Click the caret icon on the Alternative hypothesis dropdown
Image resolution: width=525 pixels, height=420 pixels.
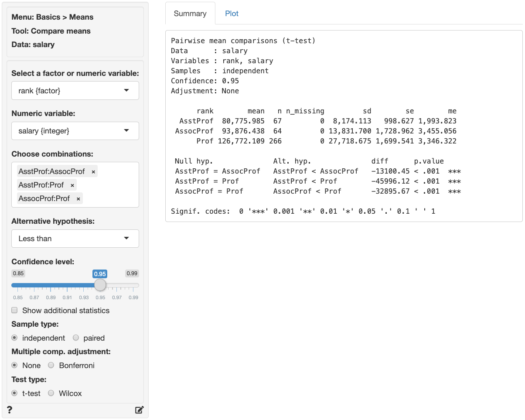click(x=127, y=239)
